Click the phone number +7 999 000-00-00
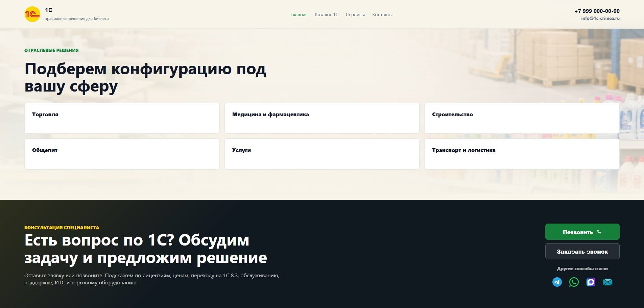The height and width of the screenshot is (308, 644). click(597, 11)
